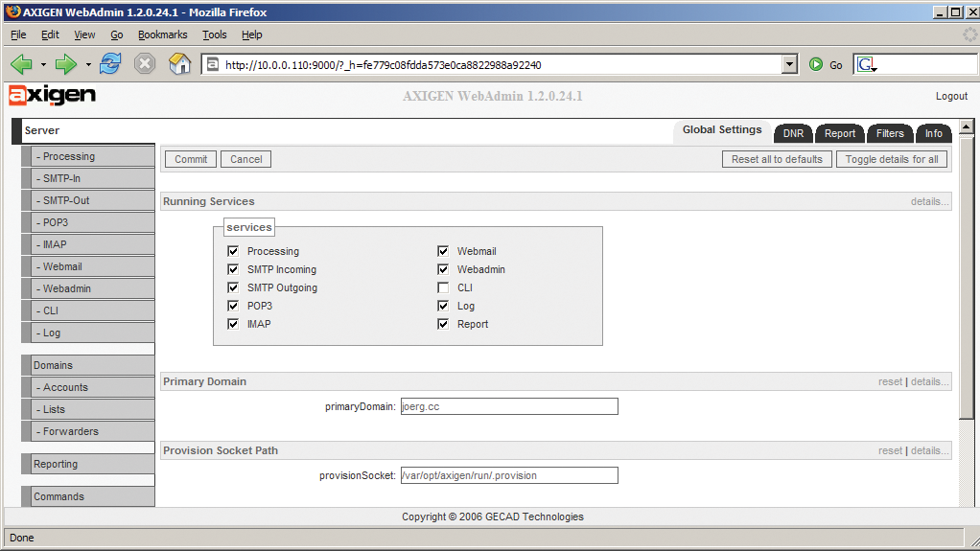
Task: Open the Edit menu
Action: [50, 34]
